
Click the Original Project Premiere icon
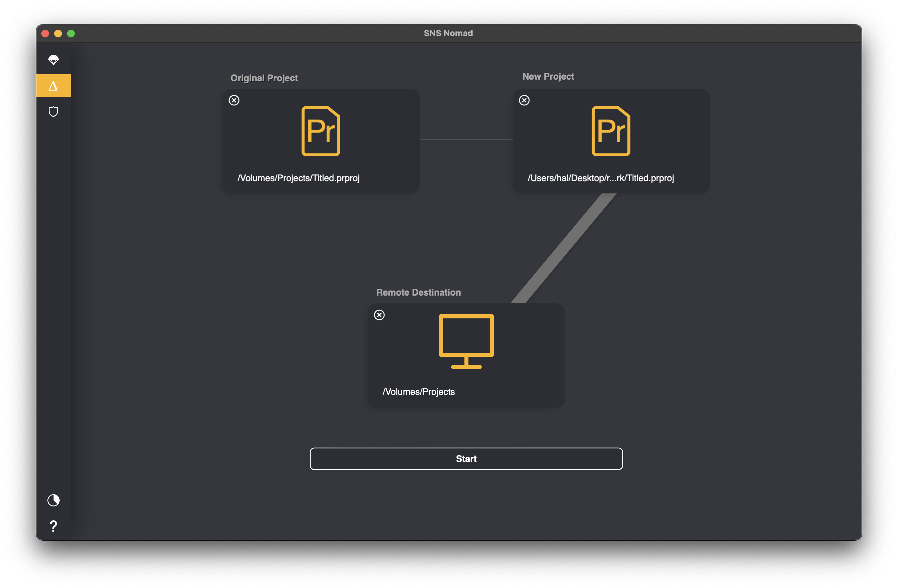pyautogui.click(x=321, y=131)
